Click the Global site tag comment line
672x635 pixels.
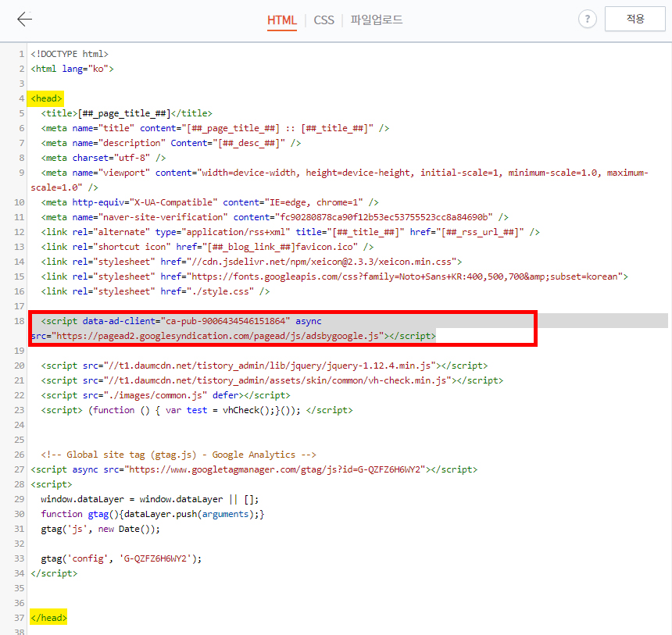tap(178, 455)
